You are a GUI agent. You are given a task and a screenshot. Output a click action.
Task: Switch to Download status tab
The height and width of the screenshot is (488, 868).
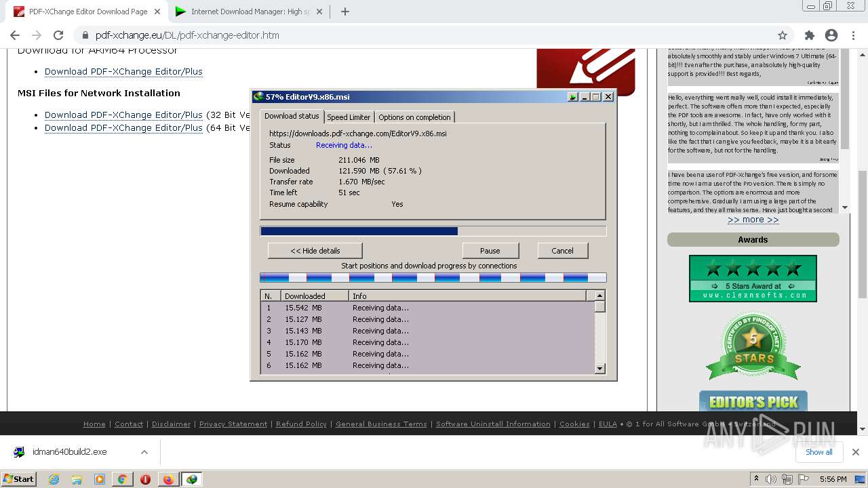tap(292, 116)
